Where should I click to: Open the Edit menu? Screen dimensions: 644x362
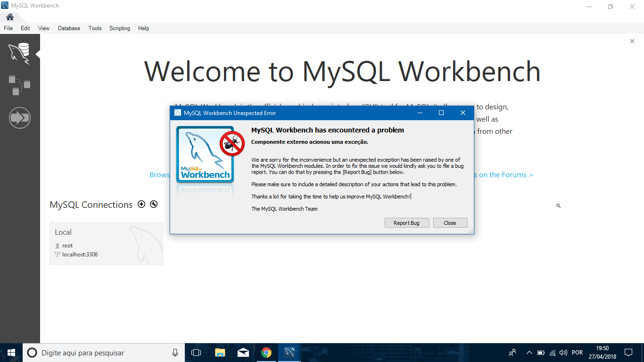coord(25,28)
